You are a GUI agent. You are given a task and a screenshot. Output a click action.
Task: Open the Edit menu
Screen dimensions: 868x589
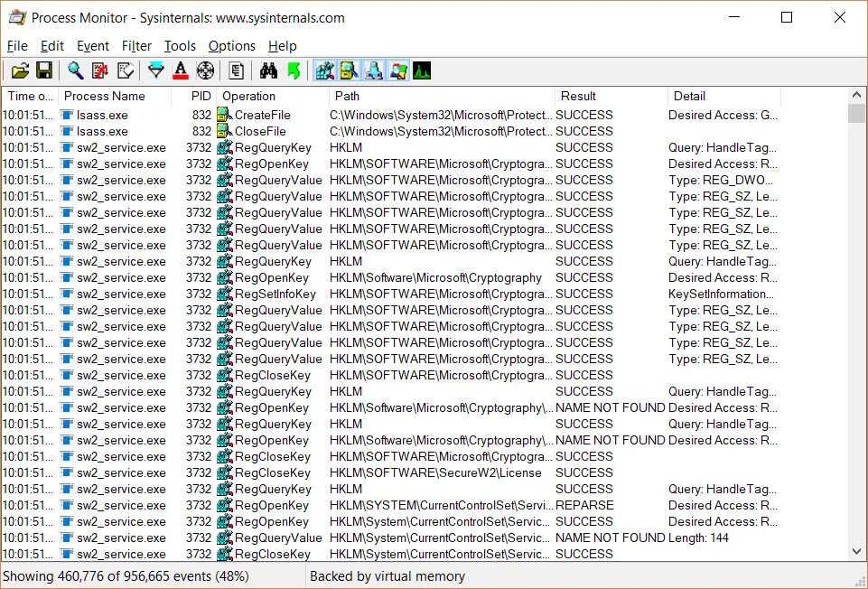click(52, 46)
